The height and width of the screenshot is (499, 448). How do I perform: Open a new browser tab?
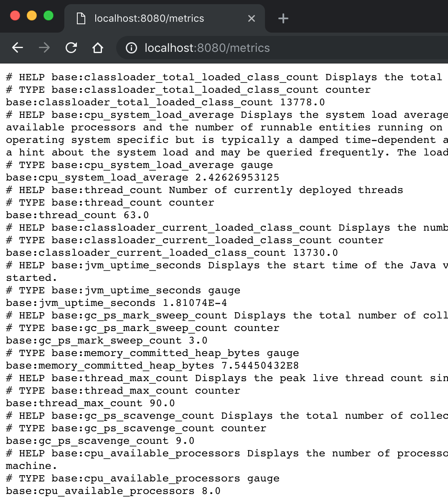tap(283, 18)
